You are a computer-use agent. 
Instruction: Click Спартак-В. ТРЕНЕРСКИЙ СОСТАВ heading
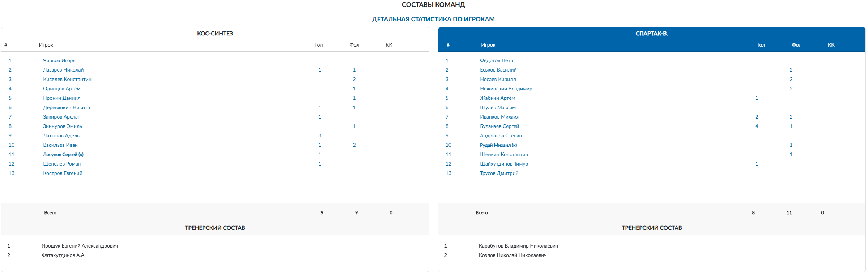[652, 228]
